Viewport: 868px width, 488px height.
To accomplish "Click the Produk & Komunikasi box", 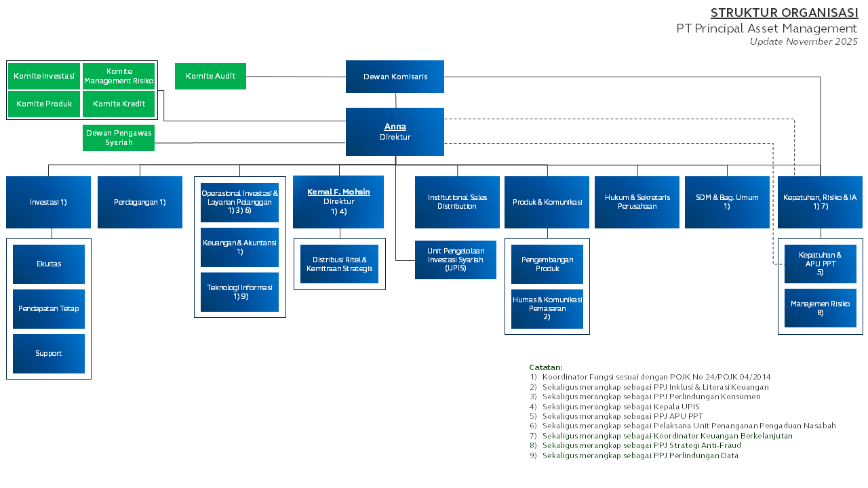I will coord(547,202).
